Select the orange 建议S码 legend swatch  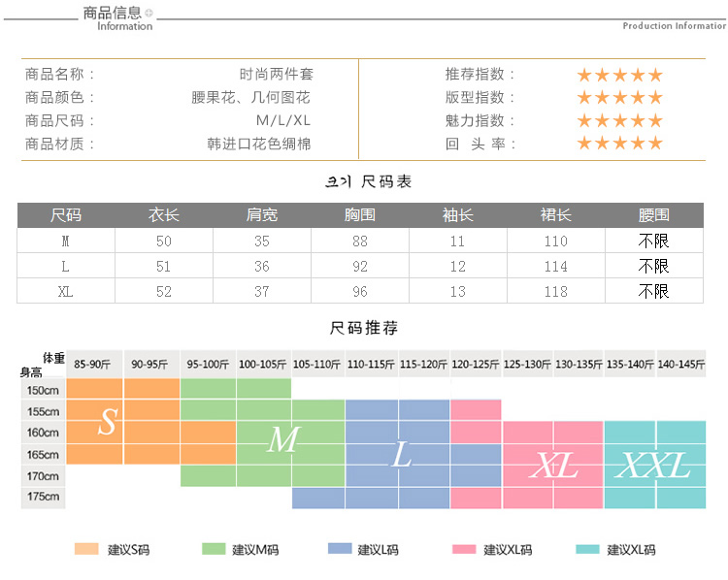(x=87, y=549)
